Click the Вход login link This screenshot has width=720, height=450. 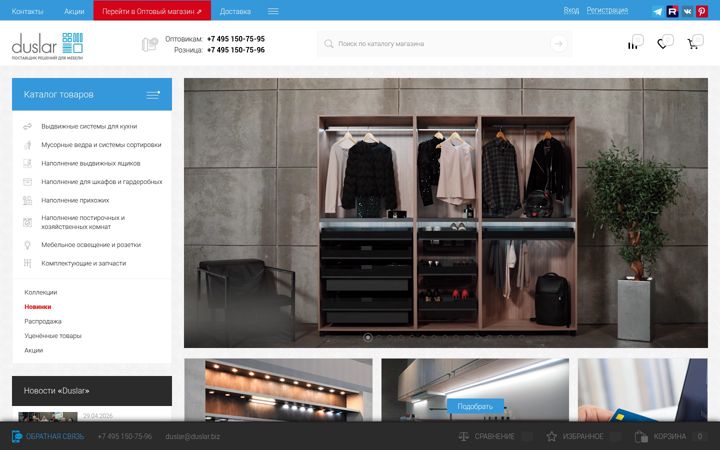click(x=571, y=10)
